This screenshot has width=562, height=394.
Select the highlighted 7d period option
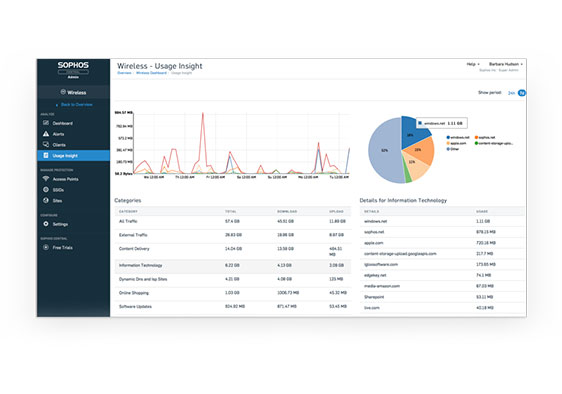click(x=522, y=93)
